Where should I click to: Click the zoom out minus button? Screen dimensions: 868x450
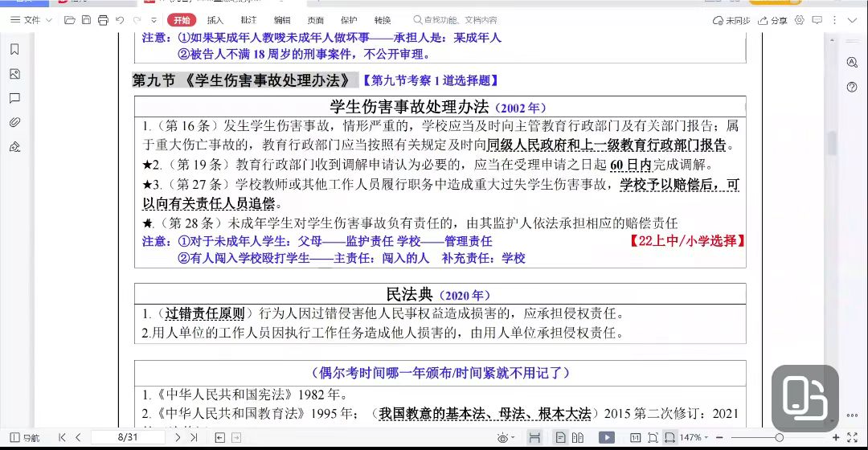pos(719,437)
